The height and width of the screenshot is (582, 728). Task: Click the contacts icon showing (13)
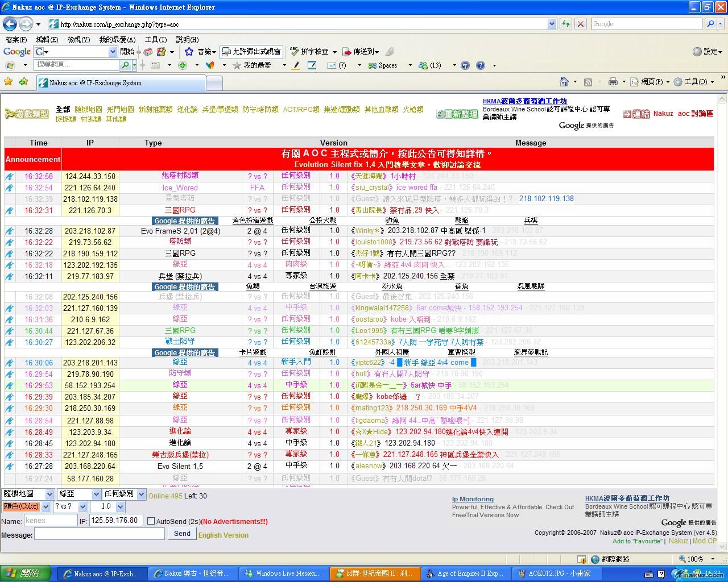point(423,65)
